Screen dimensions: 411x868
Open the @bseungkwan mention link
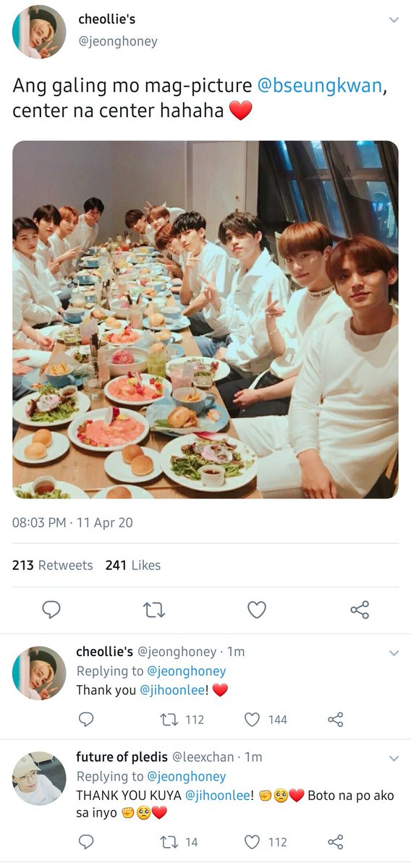(319, 86)
